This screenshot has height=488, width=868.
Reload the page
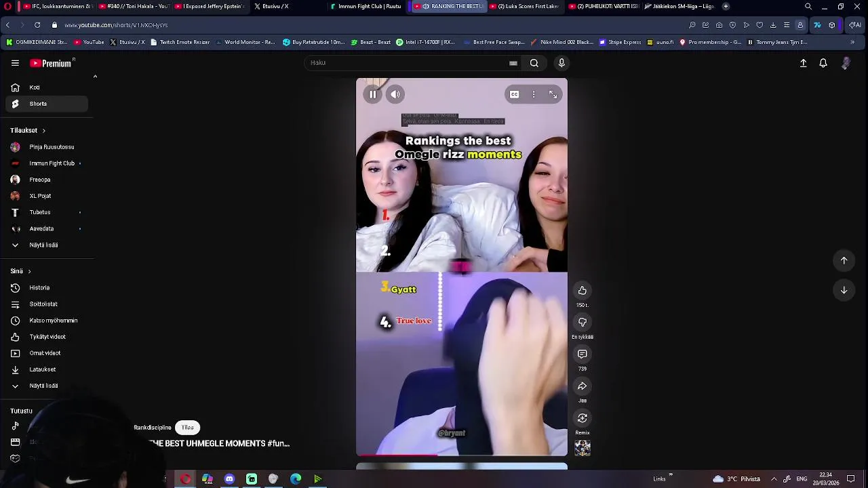[37, 25]
